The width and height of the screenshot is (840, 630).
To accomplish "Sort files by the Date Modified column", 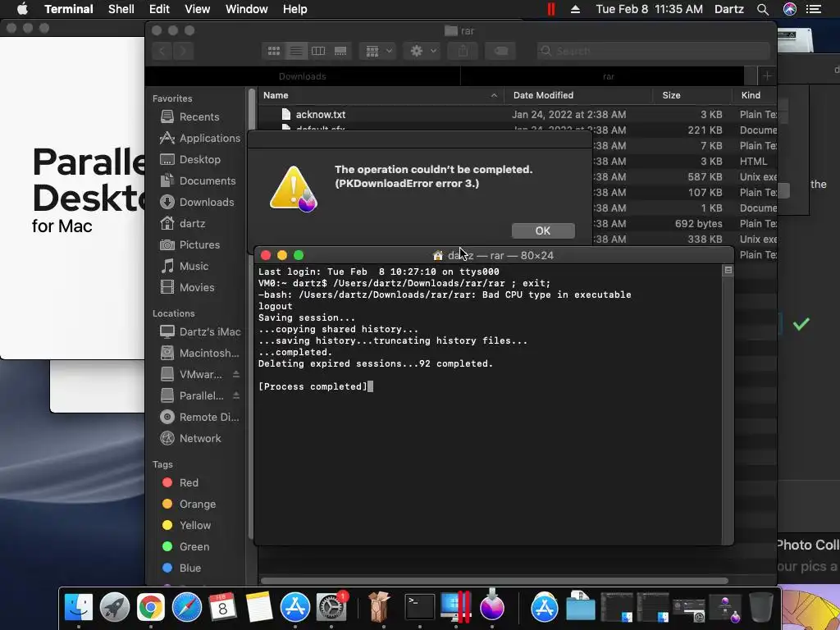I will [578, 95].
